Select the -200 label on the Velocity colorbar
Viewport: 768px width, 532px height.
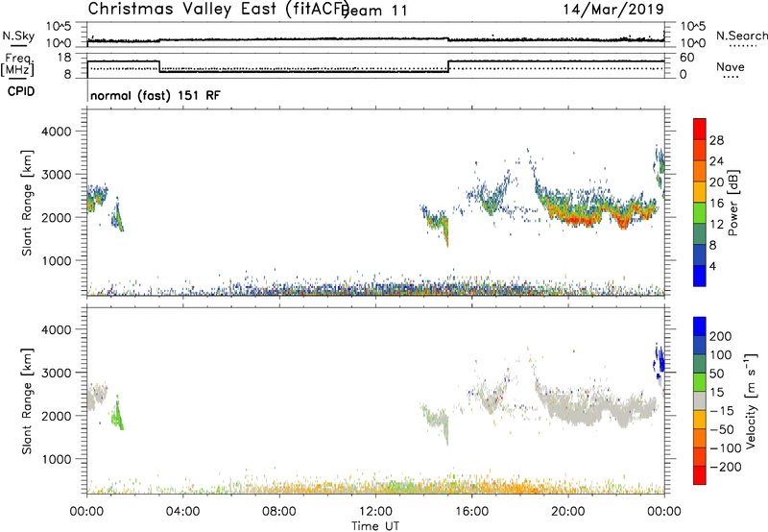point(725,467)
